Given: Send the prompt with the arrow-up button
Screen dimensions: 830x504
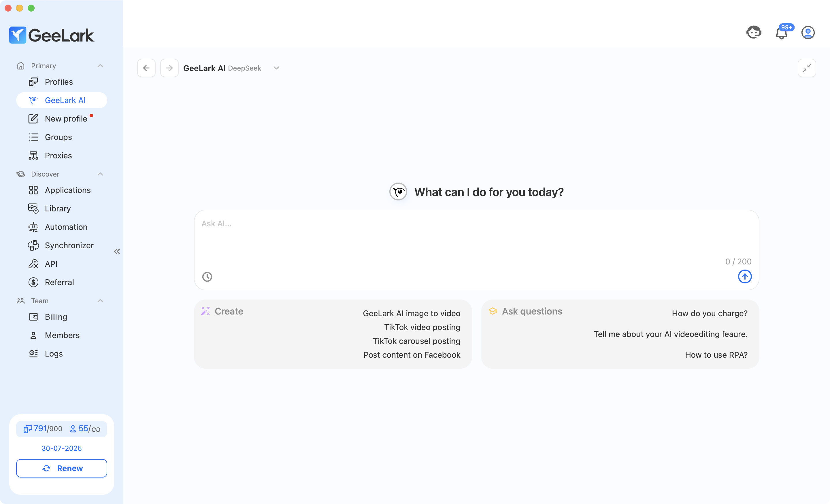Looking at the screenshot, I should pyautogui.click(x=744, y=277).
